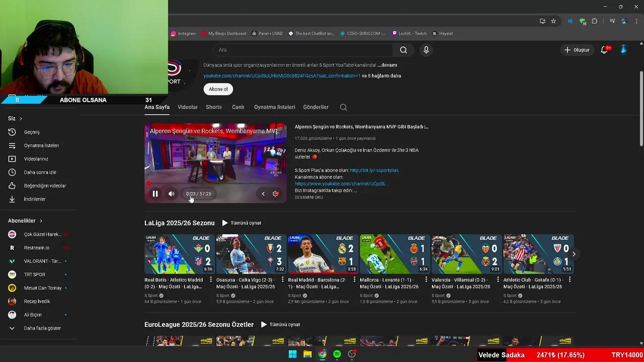Bookmark this page with star icon
This screenshot has width=644, height=362.
click(553, 21)
